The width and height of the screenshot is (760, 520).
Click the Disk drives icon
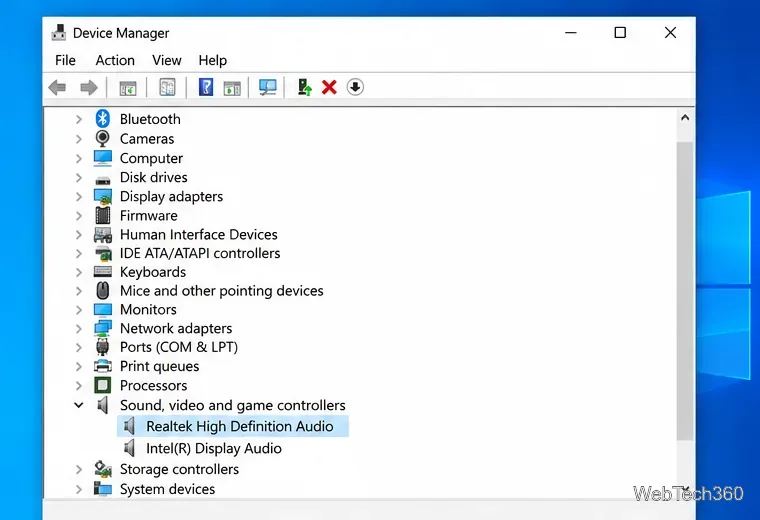tap(103, 180)
